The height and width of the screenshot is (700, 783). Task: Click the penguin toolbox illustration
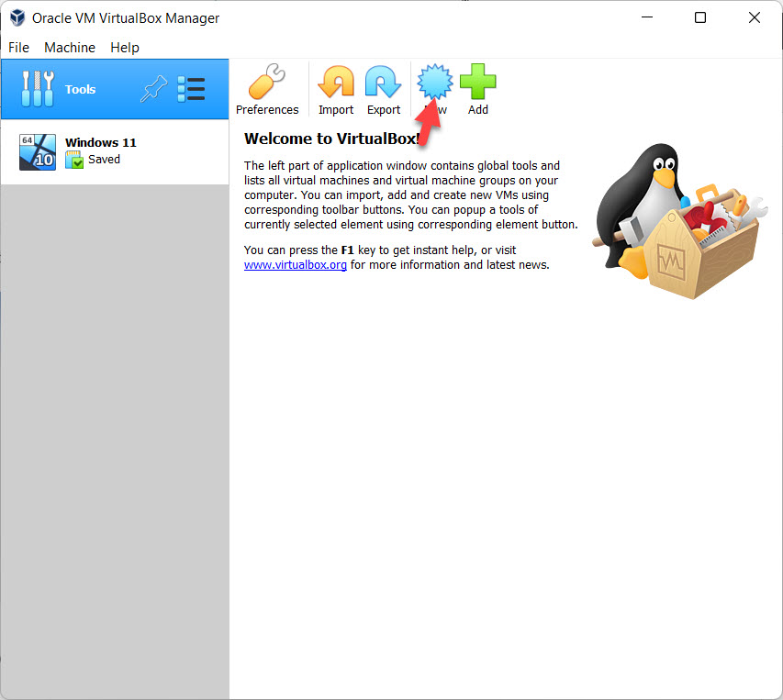pos(679,220)
